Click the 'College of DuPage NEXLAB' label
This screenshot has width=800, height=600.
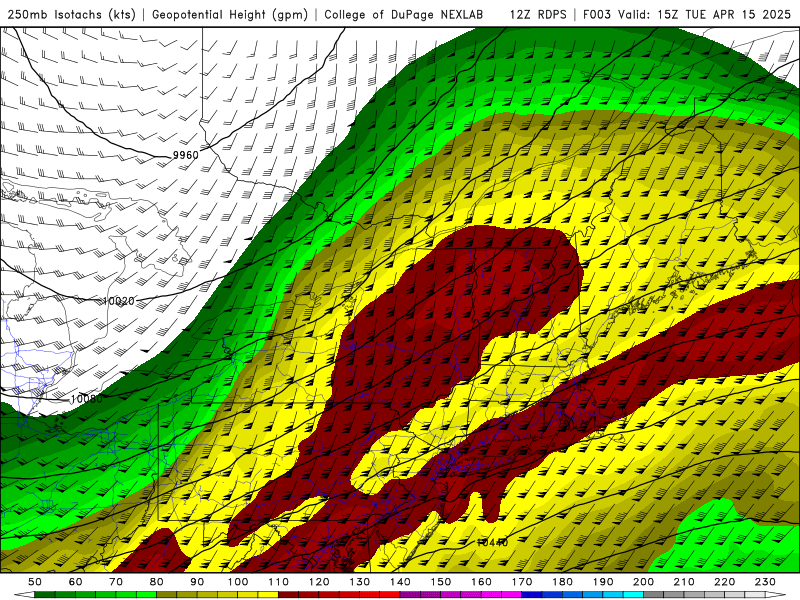403,14
